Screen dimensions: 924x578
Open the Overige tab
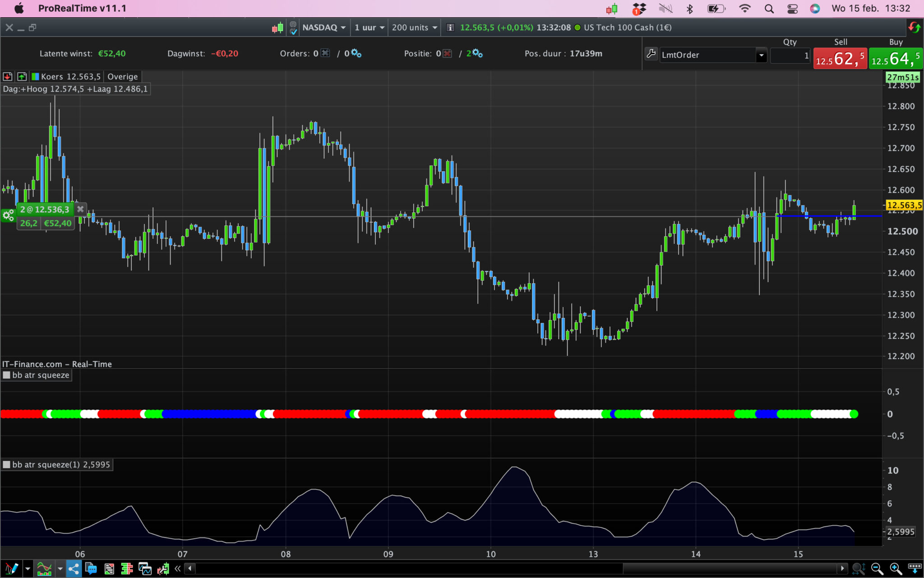tap(122, 76)
